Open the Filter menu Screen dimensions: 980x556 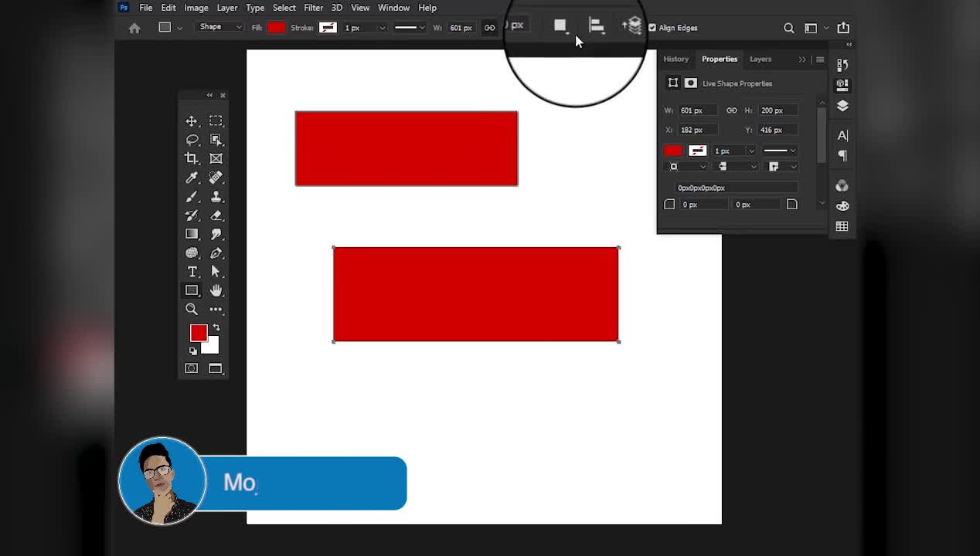(x=313, y=8)
